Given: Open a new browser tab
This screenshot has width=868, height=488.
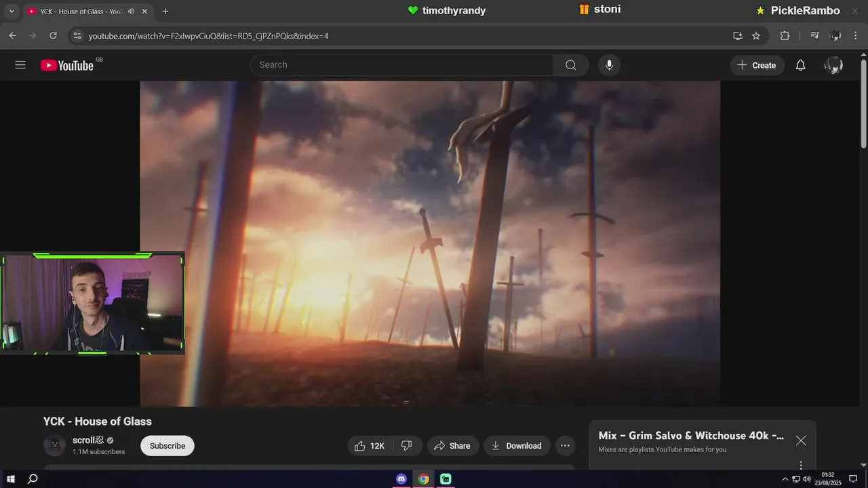Looking at the screenshot, I should [x=165, y=12].
